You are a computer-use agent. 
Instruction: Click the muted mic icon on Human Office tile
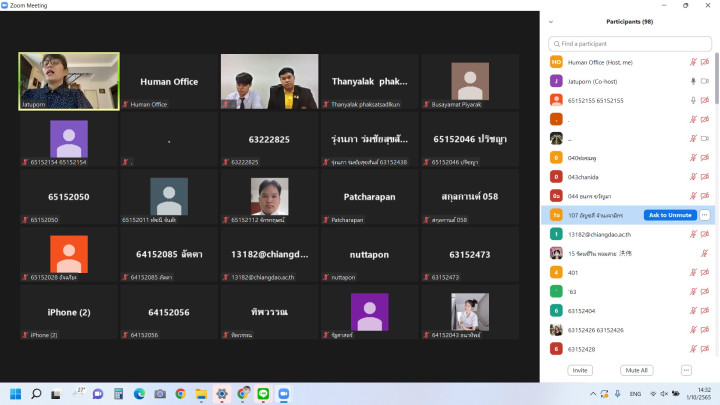click(125, 104)
